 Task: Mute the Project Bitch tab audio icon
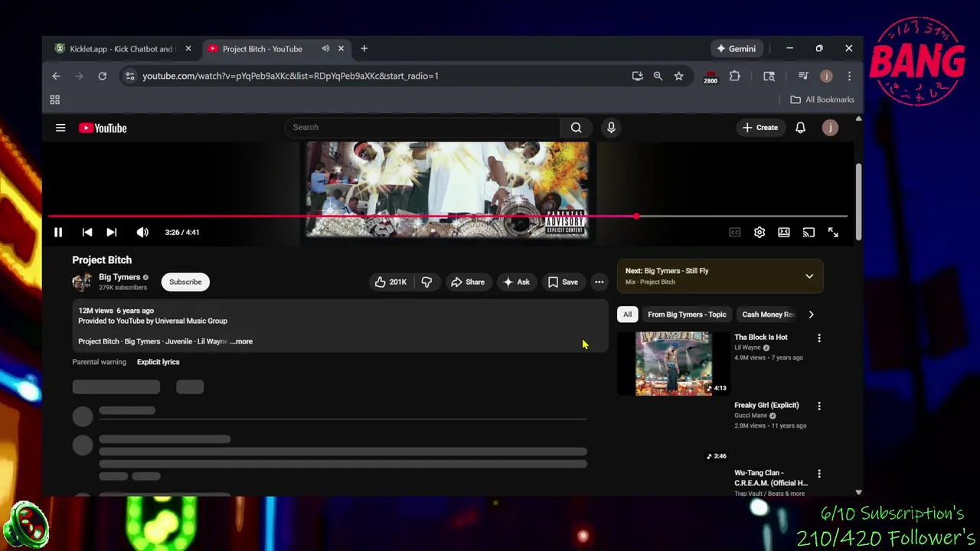(325, 49)
